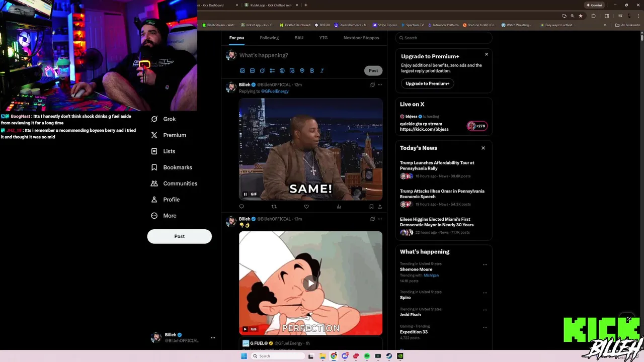Viewport: 644px width, 362px height.
Task: Switch to the YTG tab
Action: point(323,38)
